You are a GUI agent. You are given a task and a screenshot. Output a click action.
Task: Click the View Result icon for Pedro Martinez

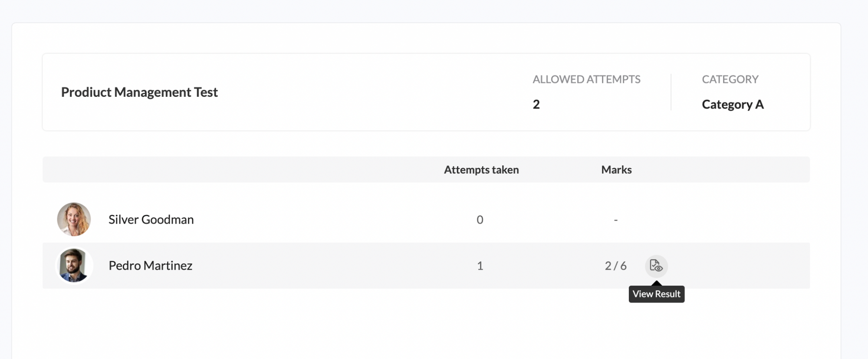656,266
